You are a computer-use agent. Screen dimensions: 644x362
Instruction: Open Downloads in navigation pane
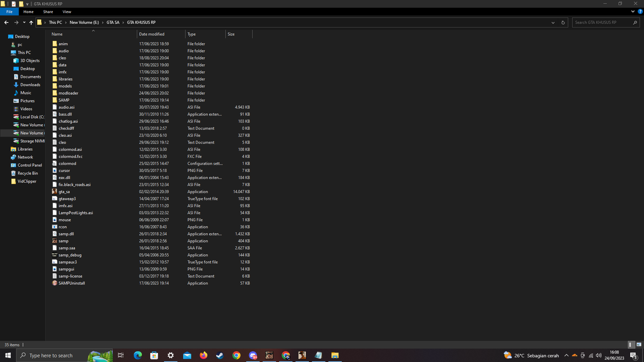[x=30, y=85]
